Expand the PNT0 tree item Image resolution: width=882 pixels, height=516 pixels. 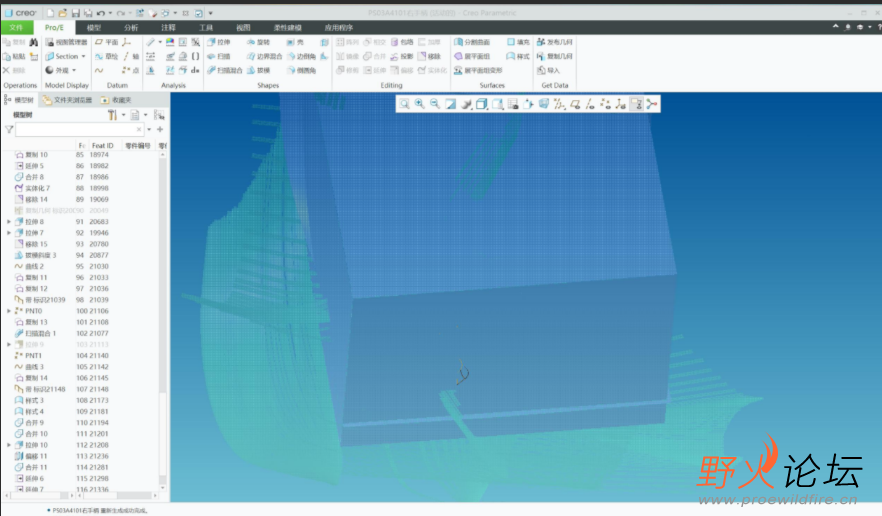coord(9,311)
